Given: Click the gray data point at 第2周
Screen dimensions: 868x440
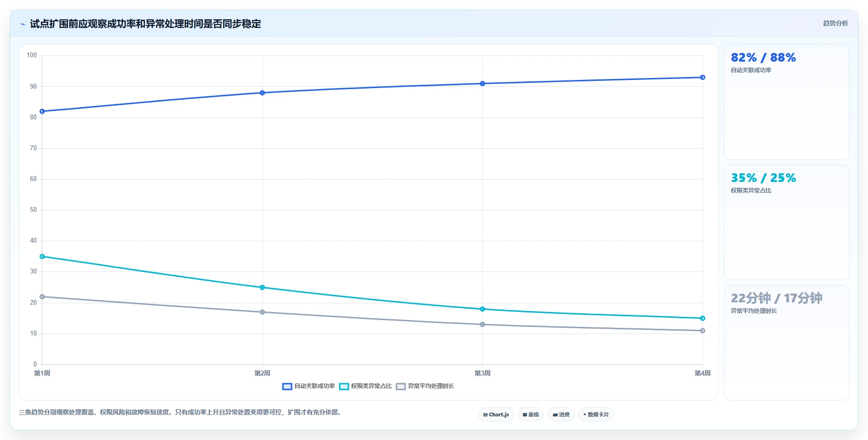Looking at the screenshot, I should 262,312.
